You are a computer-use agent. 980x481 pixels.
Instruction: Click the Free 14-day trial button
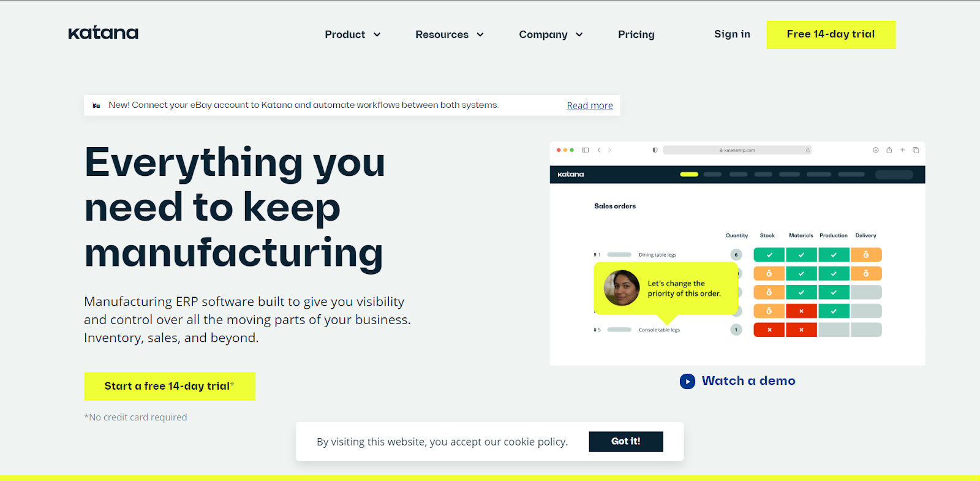(x=831, y=34)
